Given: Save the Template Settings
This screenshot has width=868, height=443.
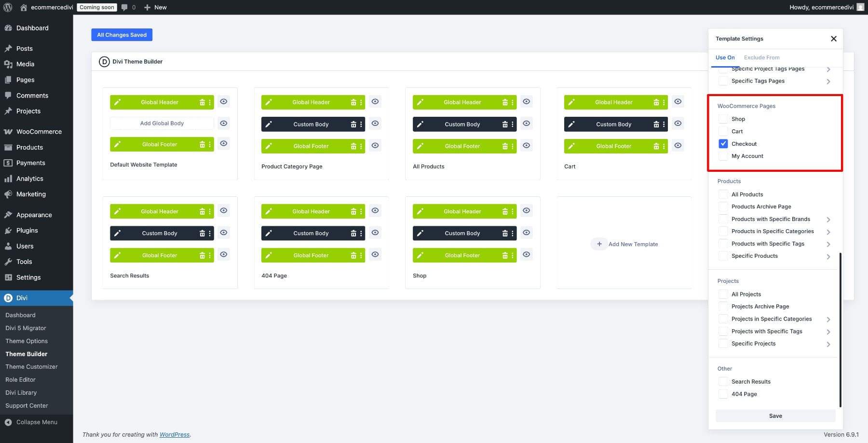Looking at the screenshot, I should pyautogui.click(x=775, y=416).
